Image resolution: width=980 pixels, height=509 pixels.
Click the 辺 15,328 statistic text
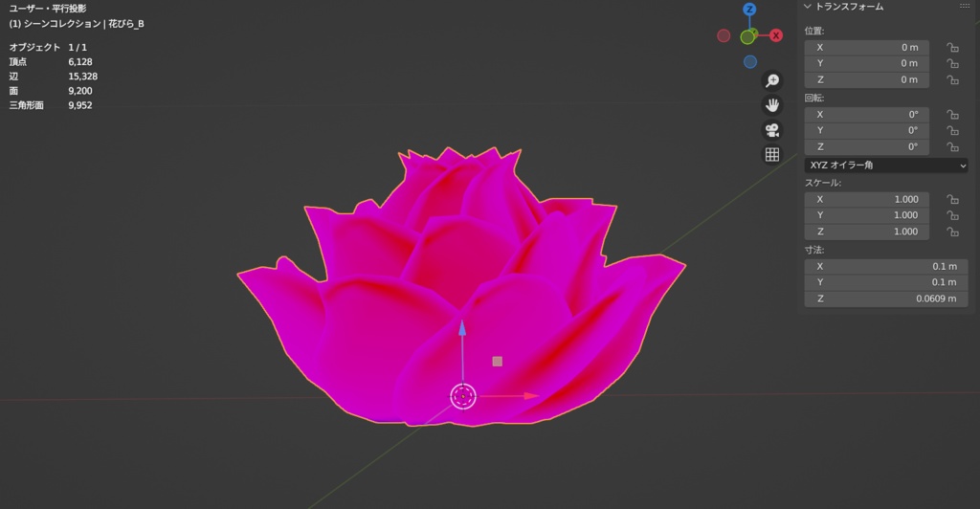54,77
